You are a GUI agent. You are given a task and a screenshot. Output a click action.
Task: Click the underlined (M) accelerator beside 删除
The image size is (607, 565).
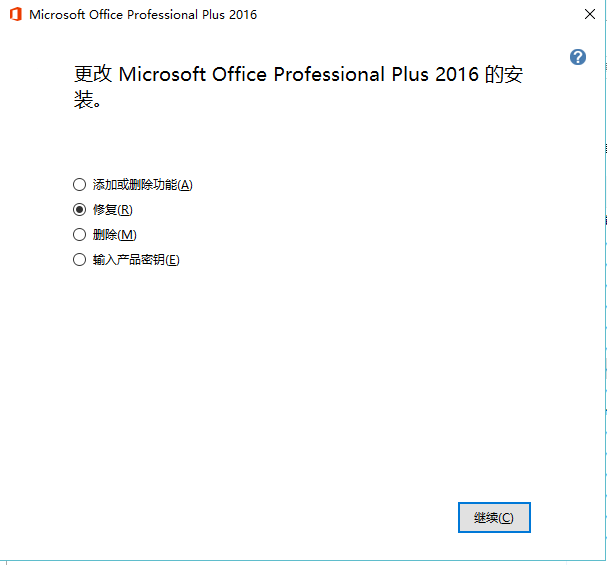(127, 235)
